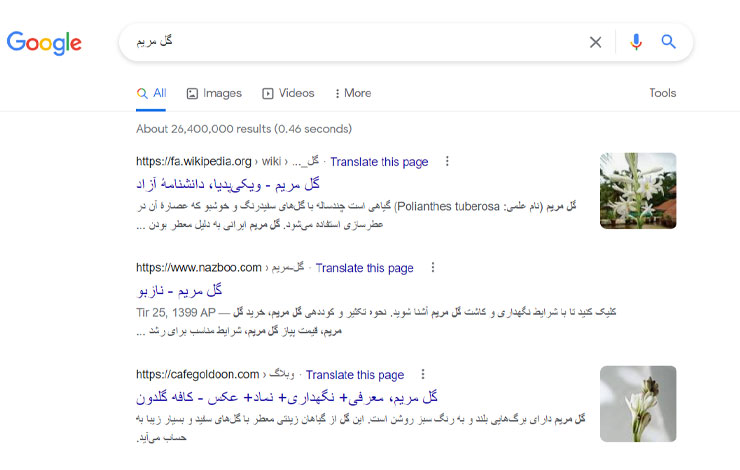Click the cafegoldoon.com URL breadcrumb
This screenshot has height=470, width=740.
(x=215, y=374)
